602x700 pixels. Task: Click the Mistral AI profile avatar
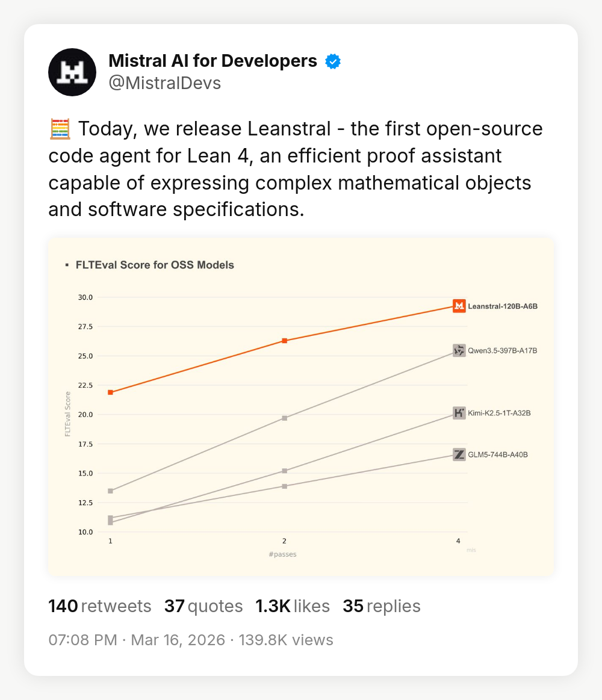point(72,72)
